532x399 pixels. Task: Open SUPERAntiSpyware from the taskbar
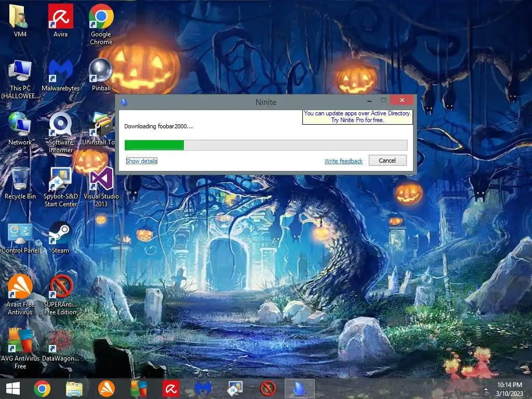tap(268, 389)
